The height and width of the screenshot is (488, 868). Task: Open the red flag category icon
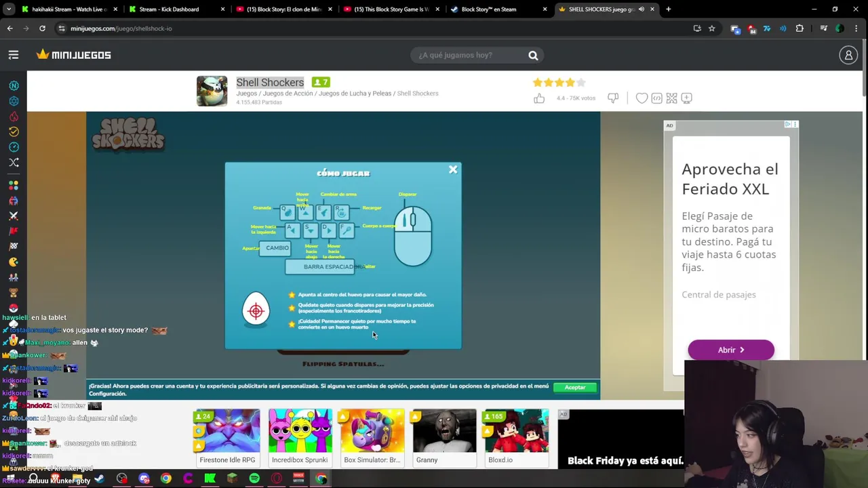(x=14, y=231)
